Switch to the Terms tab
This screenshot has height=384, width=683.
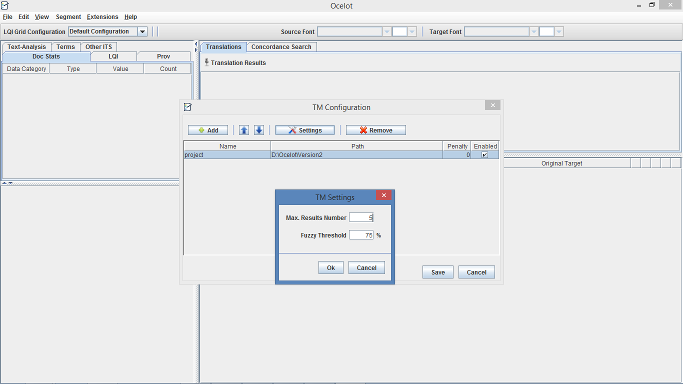pos(66,47)
